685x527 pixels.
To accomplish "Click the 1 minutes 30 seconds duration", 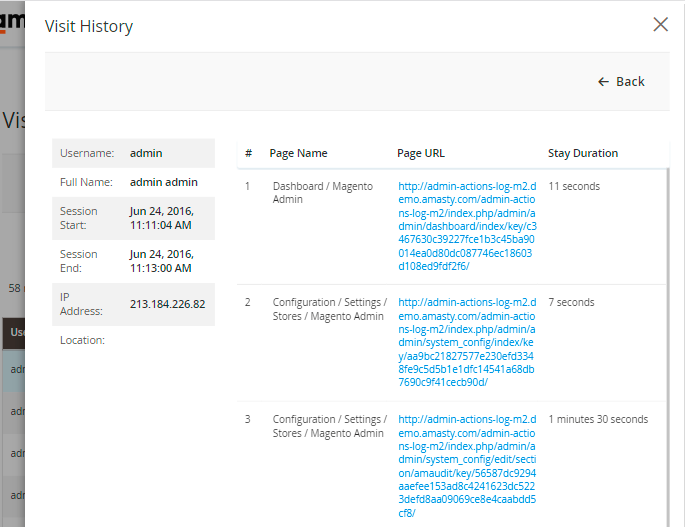I will pyautogui.click(x=598, y=419).
